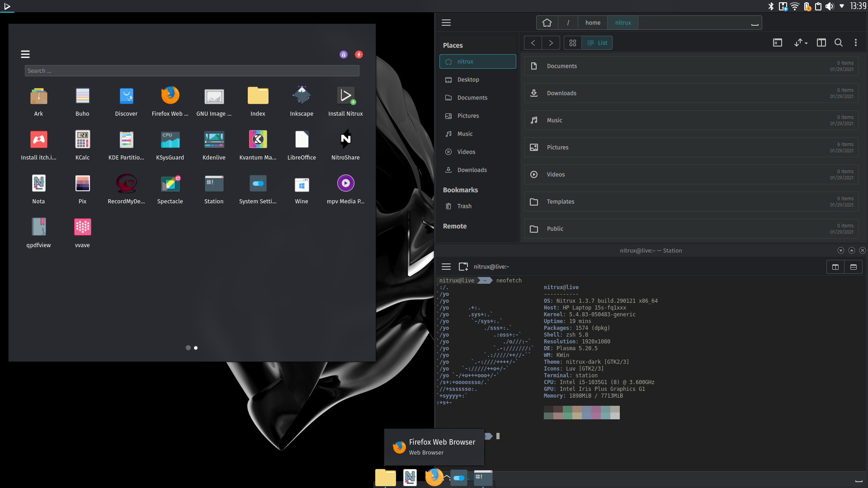
Task: Enable grid view in the file manager
Action: point(572,42)
